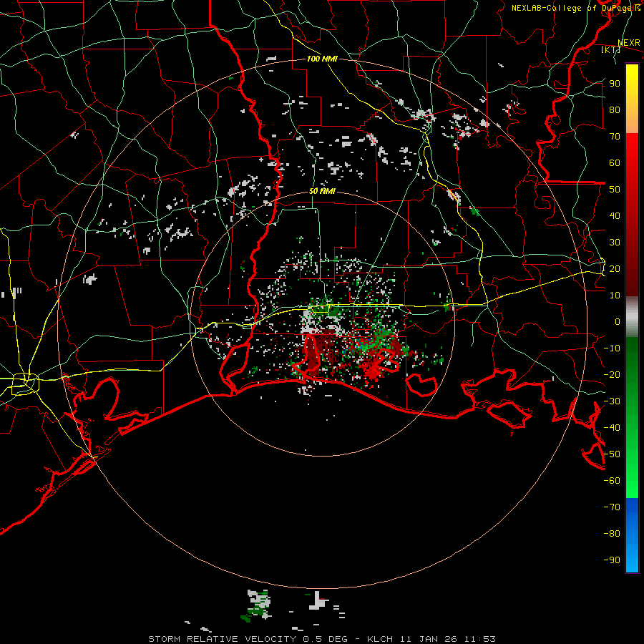The width and height of the screenshot is (644, 644).
Task: Click the 40 value on the velocity scale
Action: 615,216
